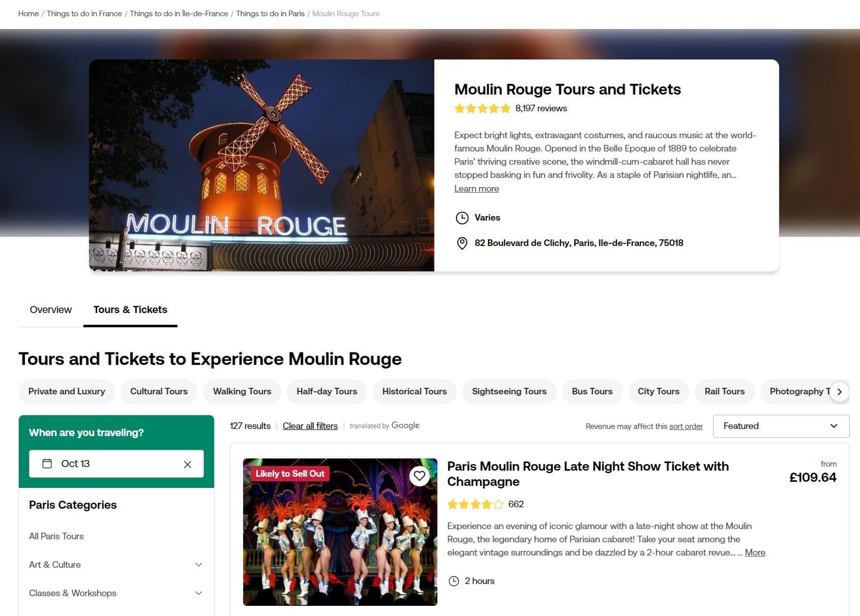The height and width of the screenshot is (616, 860).
Task: Go to Home breadcrumb
Action: click(28, 14)
